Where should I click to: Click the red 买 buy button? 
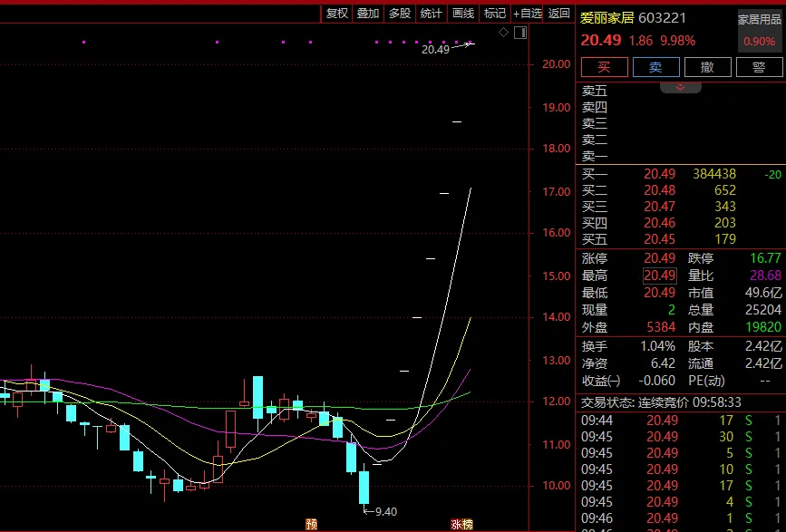coord(605,67)
